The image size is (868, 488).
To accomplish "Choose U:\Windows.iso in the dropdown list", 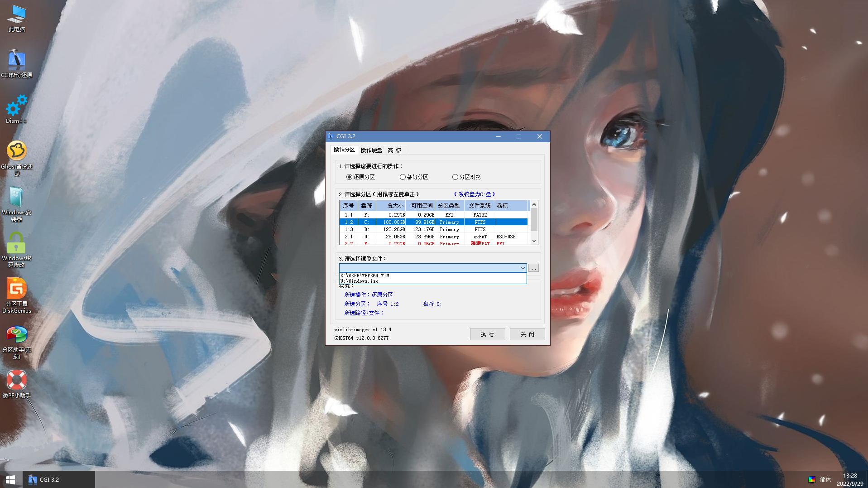I will (360, 281).
